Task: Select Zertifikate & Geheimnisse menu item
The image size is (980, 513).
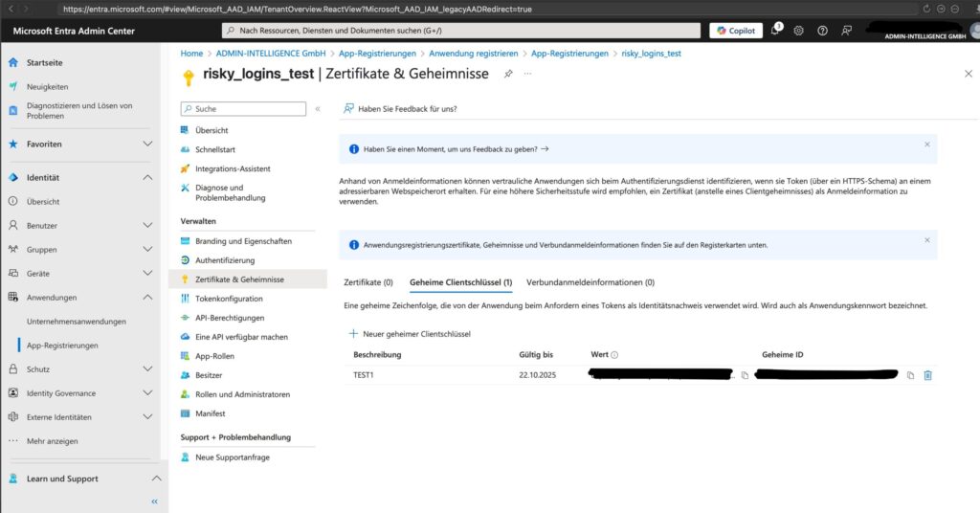Action: click(239, 279)
